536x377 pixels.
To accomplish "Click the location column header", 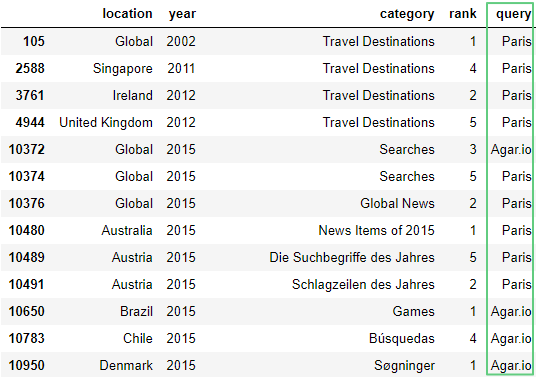I will (127, 14).
